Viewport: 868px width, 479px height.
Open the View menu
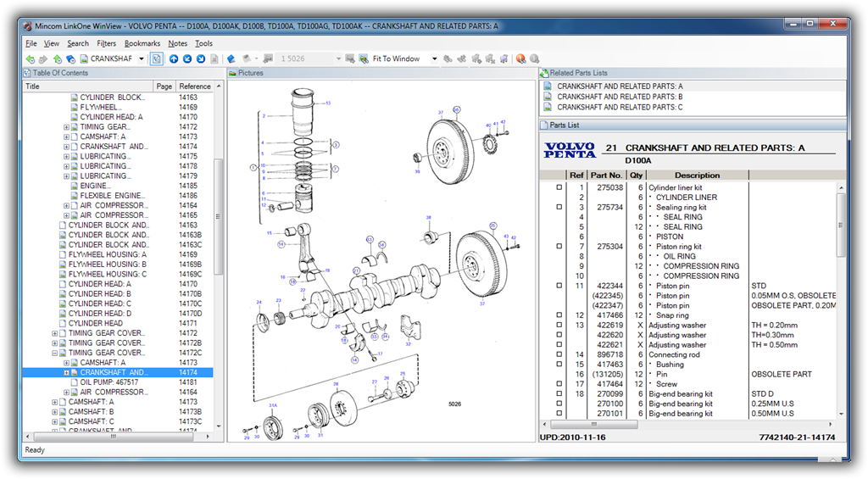click(x=52, y=43)
